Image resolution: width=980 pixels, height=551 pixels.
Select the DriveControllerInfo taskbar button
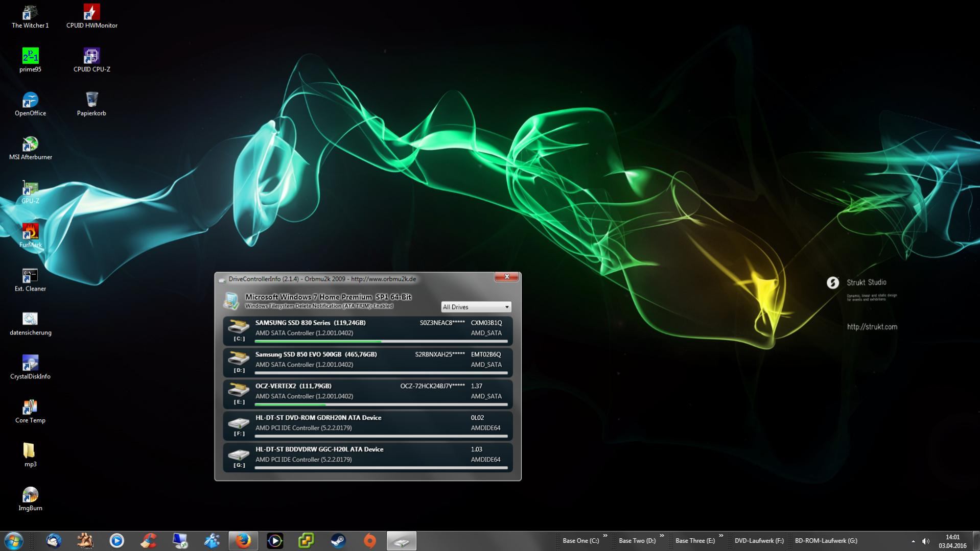pos(402,541)
